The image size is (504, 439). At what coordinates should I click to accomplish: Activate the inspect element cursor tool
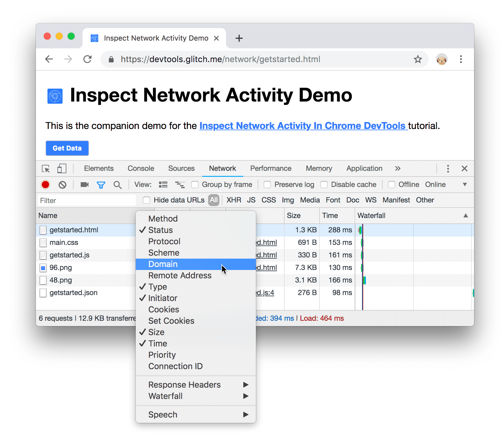click(45, 168)
